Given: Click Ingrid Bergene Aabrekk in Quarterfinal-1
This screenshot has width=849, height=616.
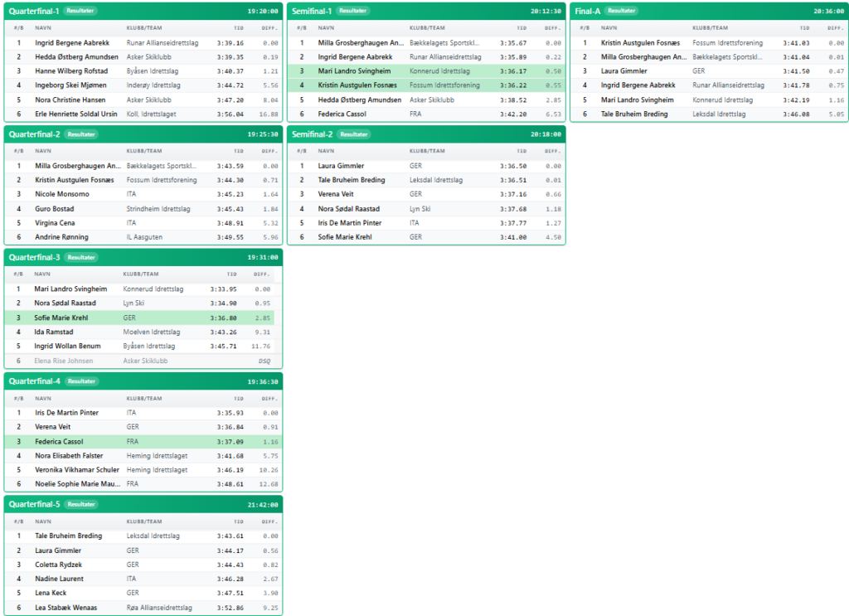Looking at the screenshot, I should pos(72,43).
